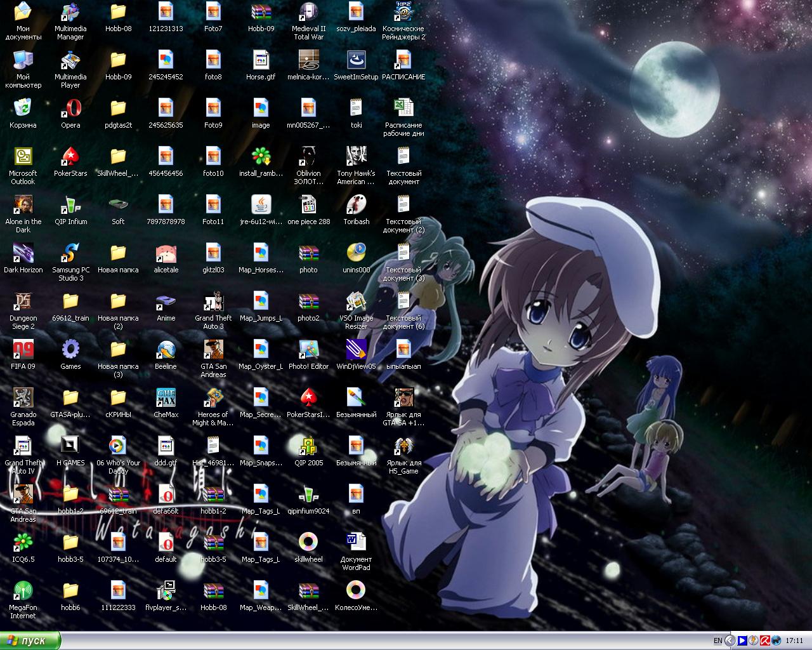Launch Medieval II Total War shortcut
This screenshot has height=650, width=812.
tap(308, 11)
